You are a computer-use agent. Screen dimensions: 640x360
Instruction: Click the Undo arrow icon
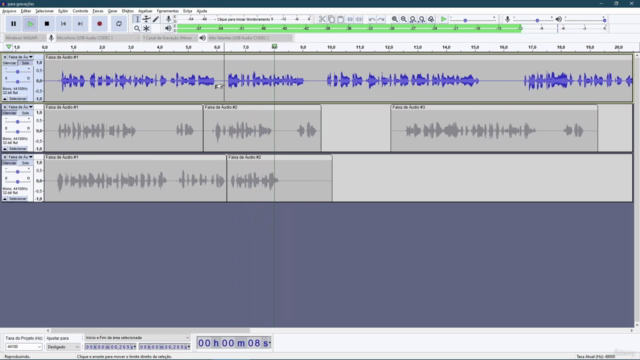[372, 19]
